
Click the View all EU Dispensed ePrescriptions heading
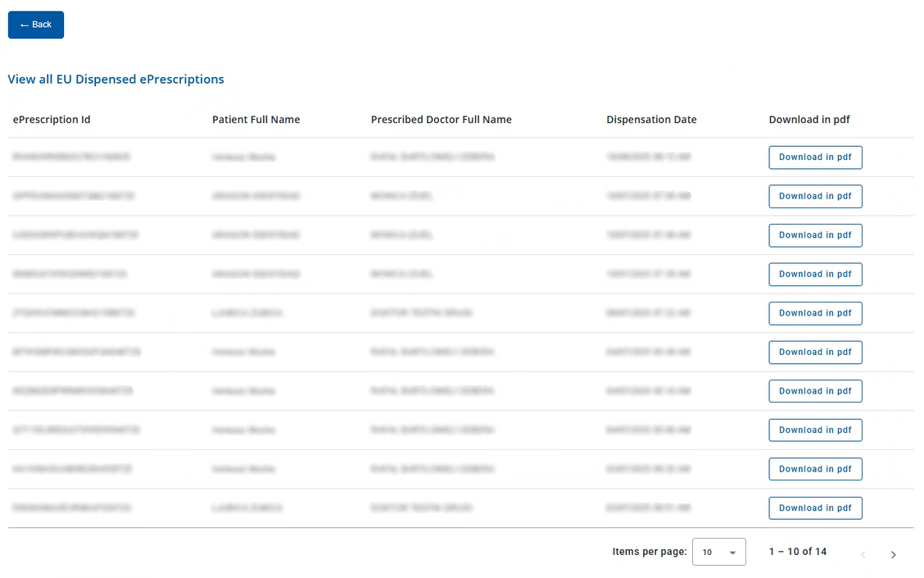[x=115, y=80]
